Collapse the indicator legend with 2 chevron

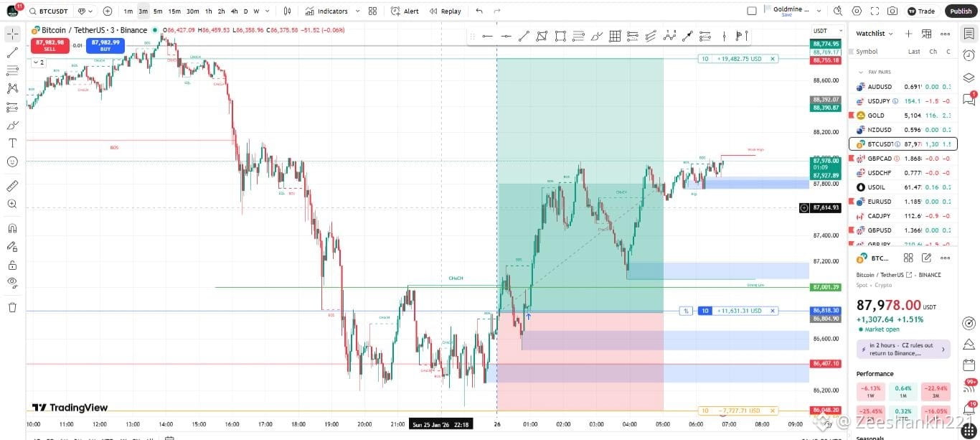pyautogui.click(x=39, y=62)
